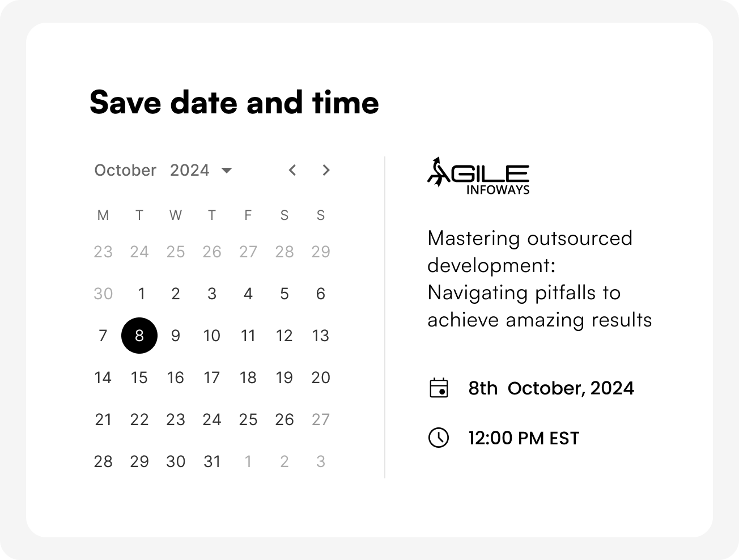Open the year dropdown arrow

click(x=227, y=171)
